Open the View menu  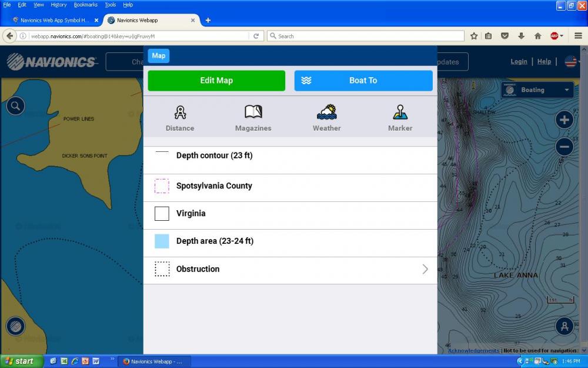point(39,5)
